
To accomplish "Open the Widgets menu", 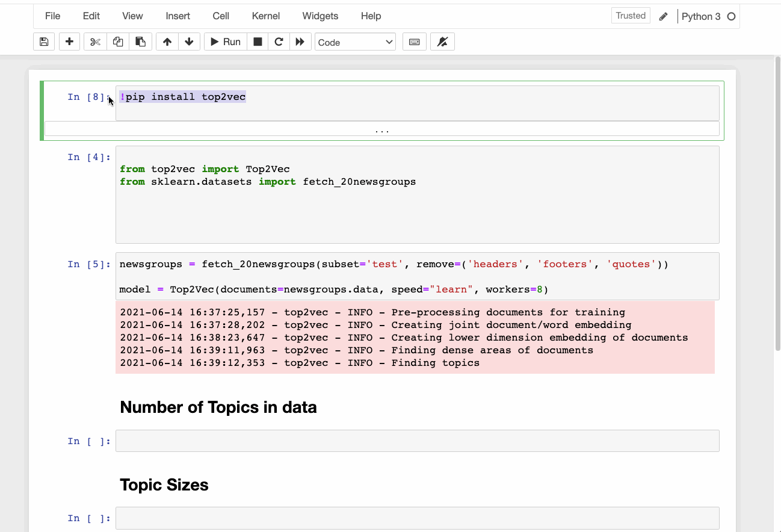I will [x=320, y=16].
